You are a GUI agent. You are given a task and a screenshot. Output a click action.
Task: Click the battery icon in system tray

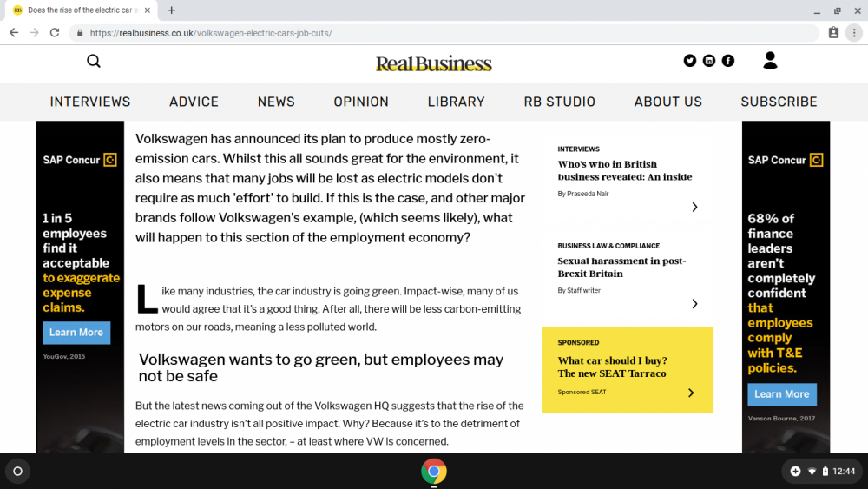(825, 472)
